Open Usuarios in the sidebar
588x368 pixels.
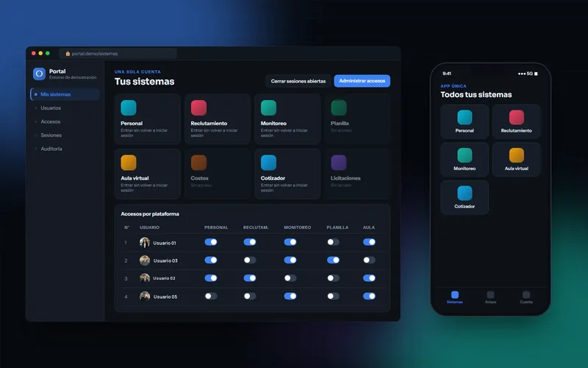coord(51,108)
